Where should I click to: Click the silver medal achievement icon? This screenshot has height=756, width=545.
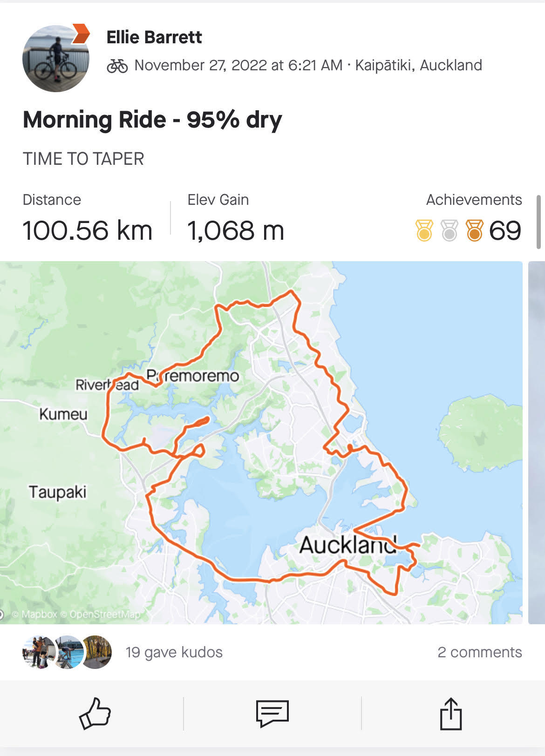tap(449, 230)
